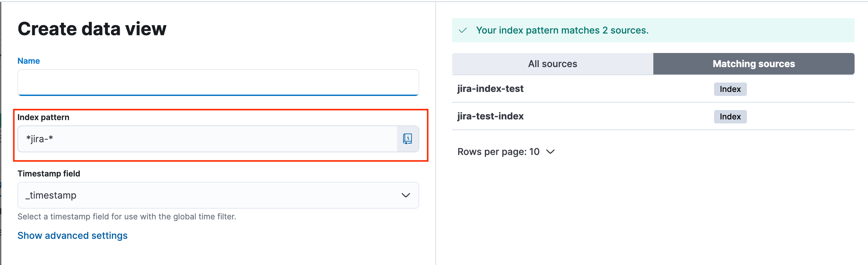Select the jira-test-index source row
868x265 pixels.
point(490,116)
